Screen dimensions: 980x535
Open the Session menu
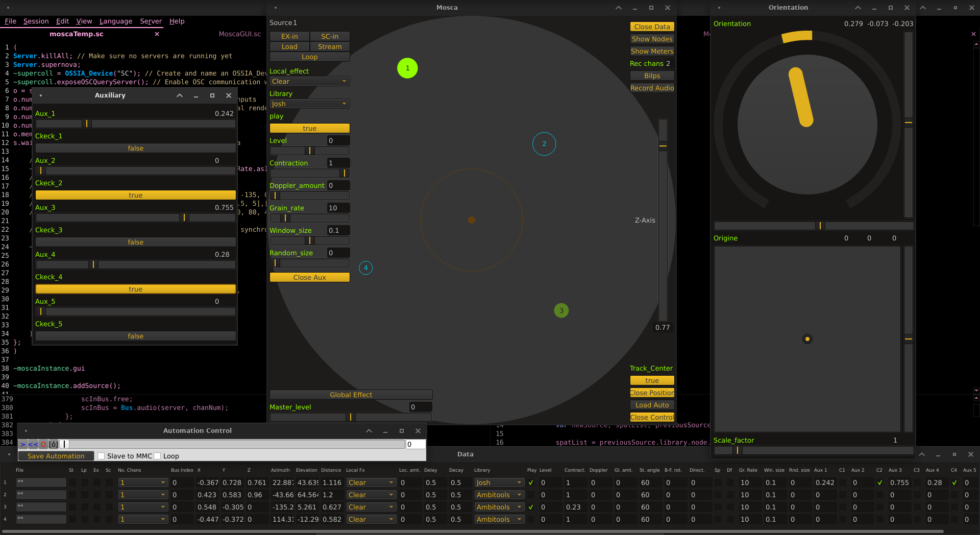[x=36, y=21]
